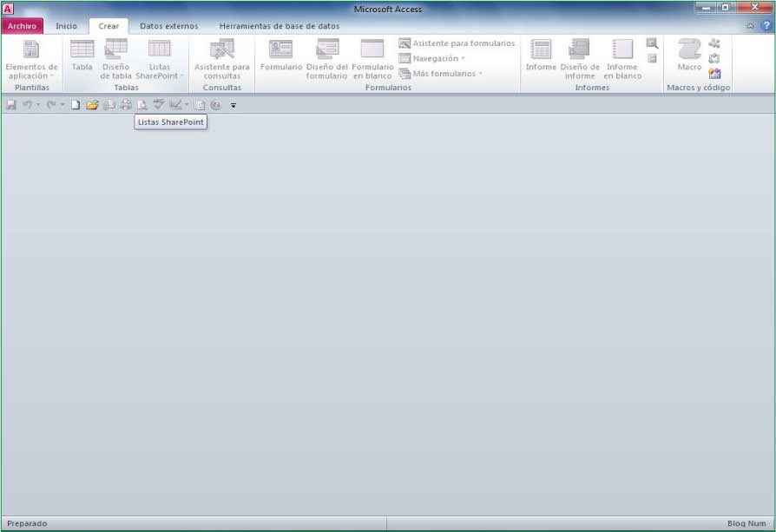This screenshot has height=532, width=776.
Task: Open Diseño del formulario
Action: click(326, 58)
